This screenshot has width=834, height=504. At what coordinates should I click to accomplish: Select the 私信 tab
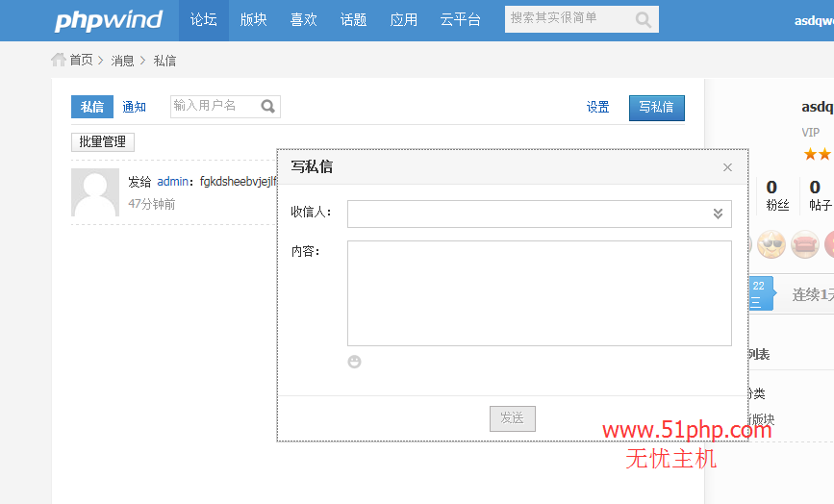92,107
